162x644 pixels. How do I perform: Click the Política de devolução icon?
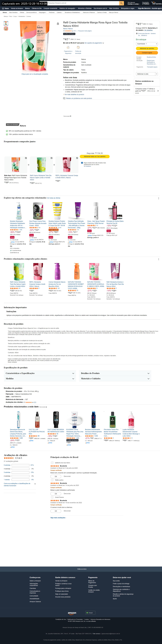click(78, 47)
